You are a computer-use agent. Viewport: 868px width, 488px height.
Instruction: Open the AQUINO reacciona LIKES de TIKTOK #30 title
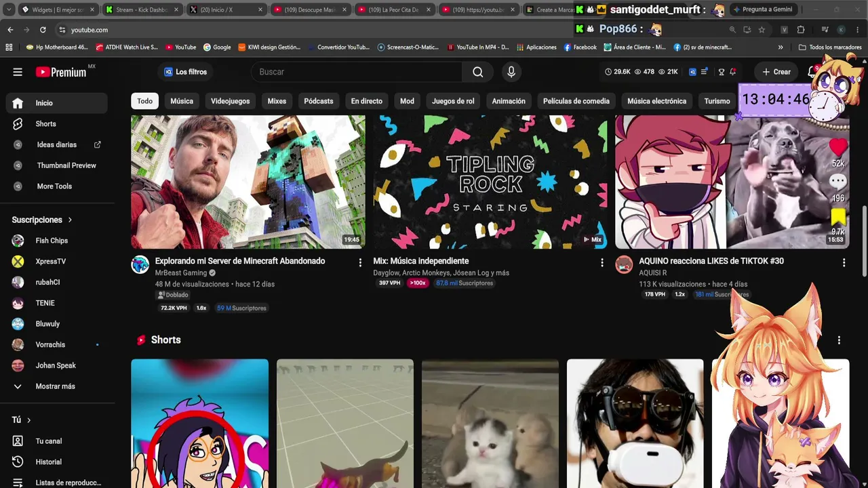click(x=711, y=261)
